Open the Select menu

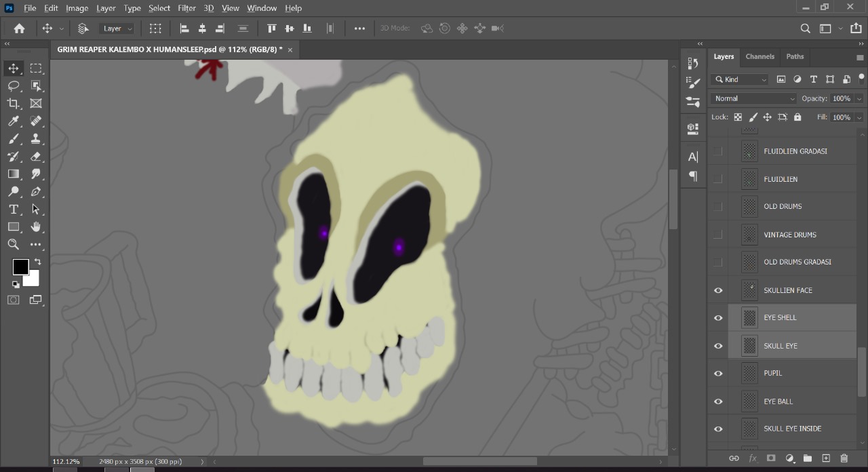[159, 8]
